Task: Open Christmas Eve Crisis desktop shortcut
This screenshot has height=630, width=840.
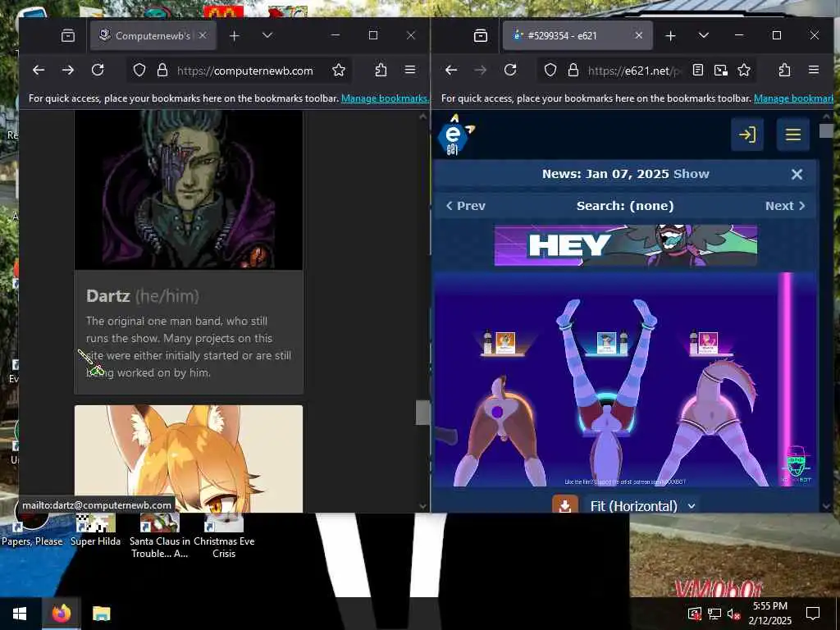Action: (x=224, y=536)
